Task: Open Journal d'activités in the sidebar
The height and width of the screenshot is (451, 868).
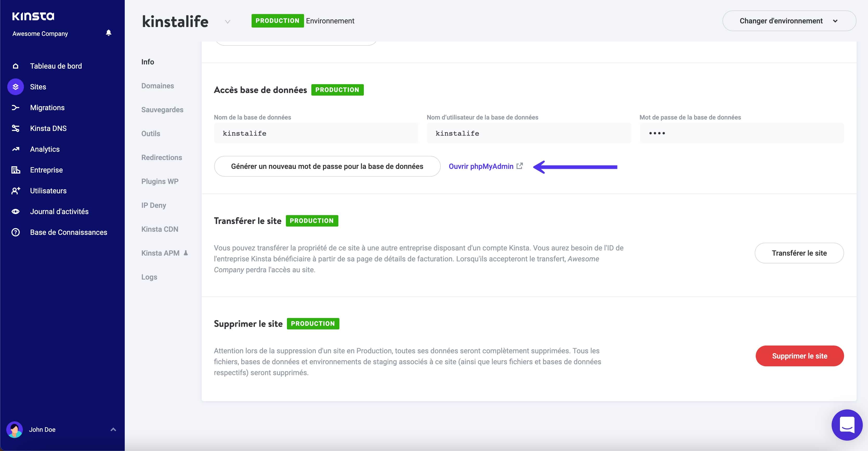Action: [x=59, y=211]
